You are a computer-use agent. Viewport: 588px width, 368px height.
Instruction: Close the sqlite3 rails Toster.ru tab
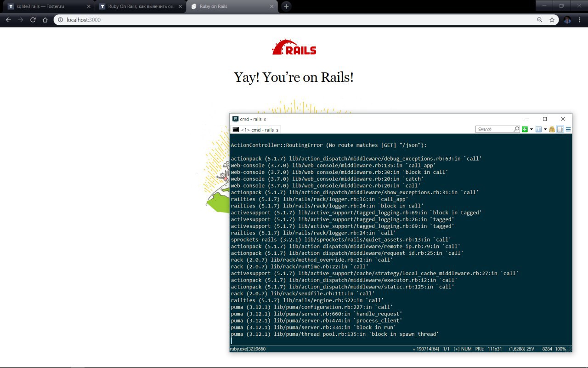(x=89, y=6)
